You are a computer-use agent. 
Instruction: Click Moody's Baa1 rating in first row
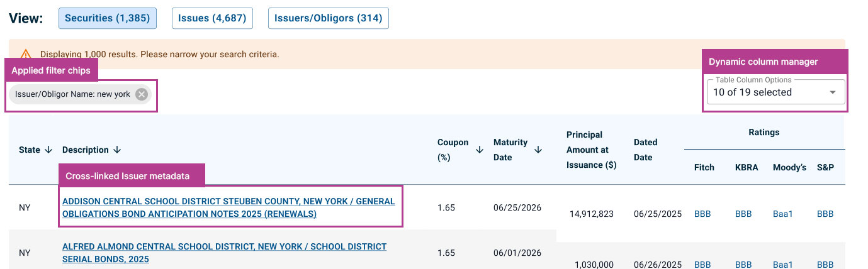click(x=783, y=214)
